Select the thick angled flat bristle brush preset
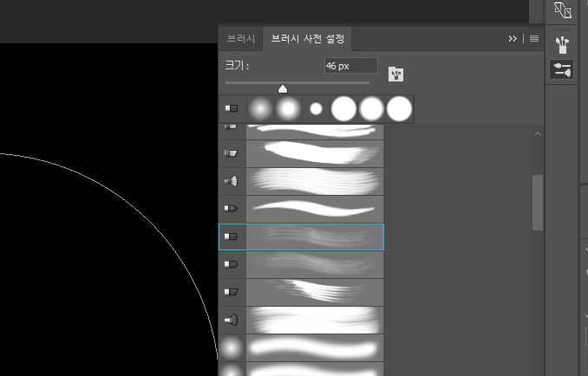 click(301, 153)
